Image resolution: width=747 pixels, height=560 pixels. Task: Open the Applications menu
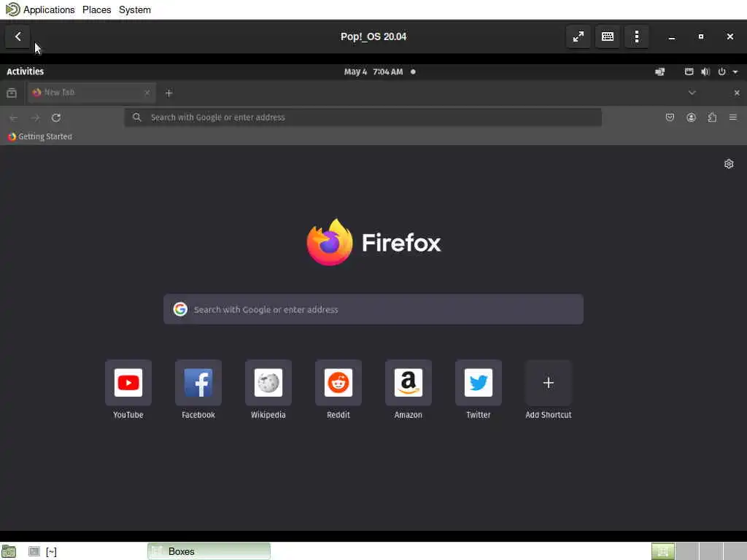[49, 9]
